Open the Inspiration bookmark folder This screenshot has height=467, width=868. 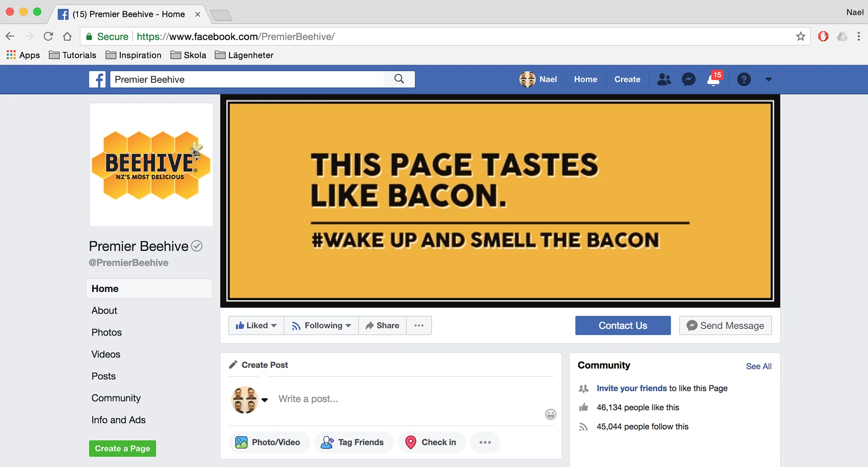(x=134, y=55)
